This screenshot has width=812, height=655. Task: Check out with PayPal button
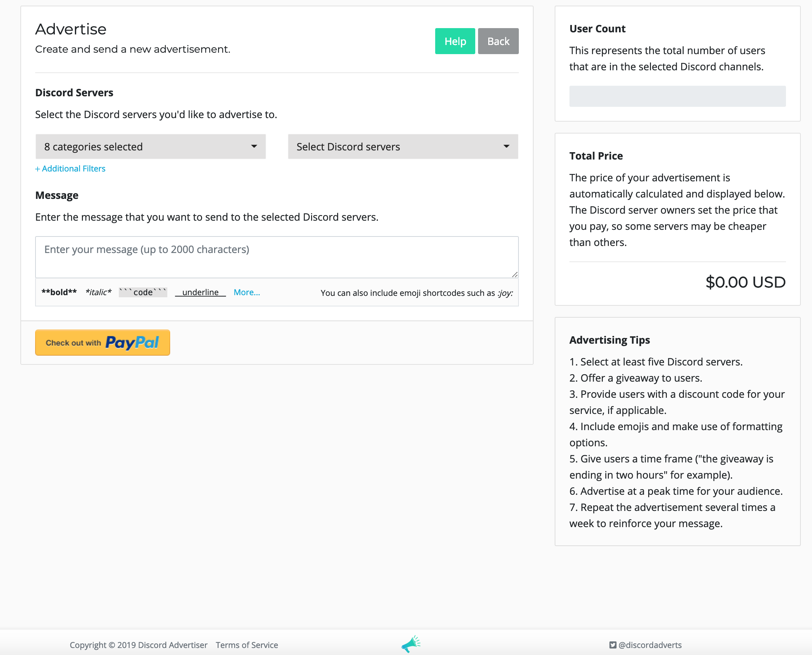103,343
